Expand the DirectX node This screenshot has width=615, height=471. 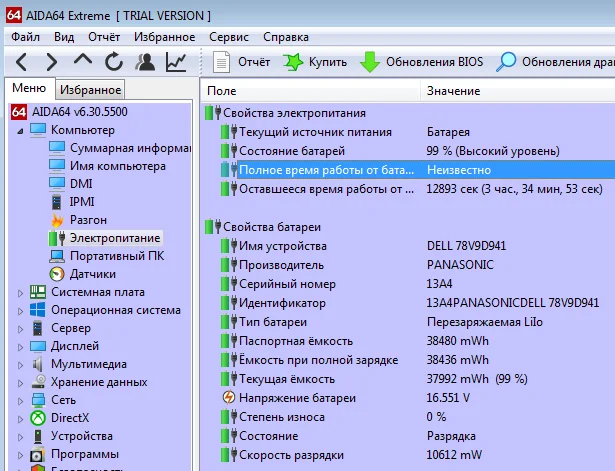(20, 419)
